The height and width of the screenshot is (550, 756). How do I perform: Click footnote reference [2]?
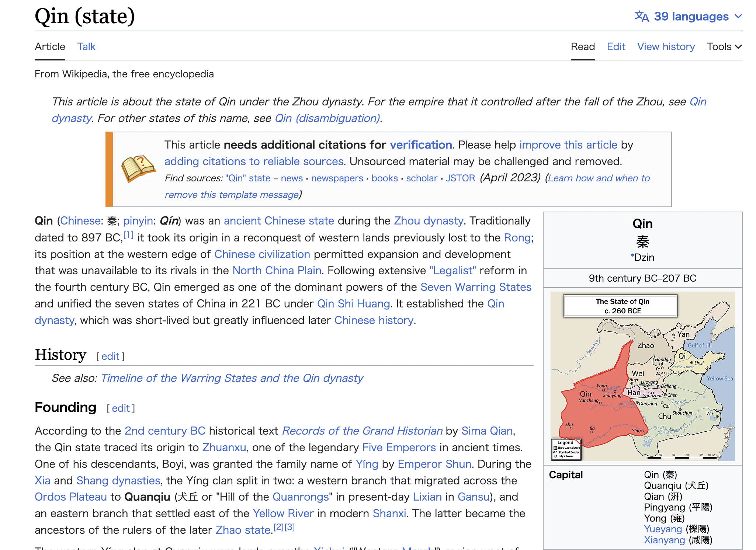click(x=279, y=527)
